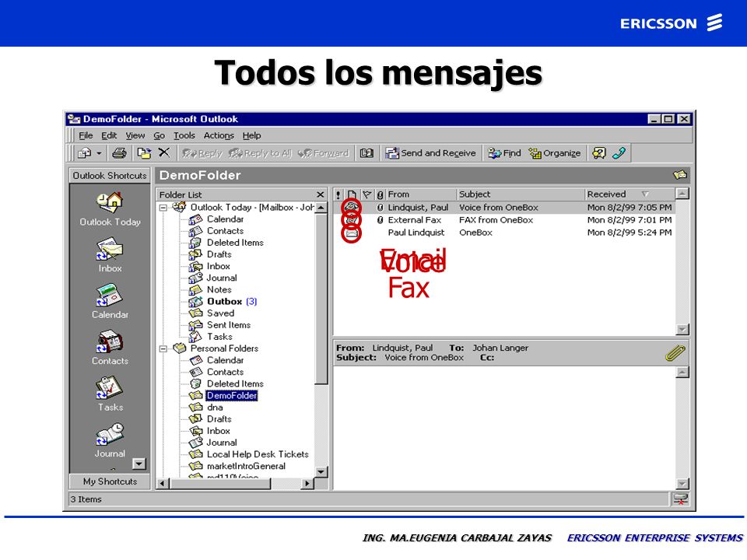747x560 pixels.
Task: Open Tasks shortcut in Outlook bar
Action: 110,387
